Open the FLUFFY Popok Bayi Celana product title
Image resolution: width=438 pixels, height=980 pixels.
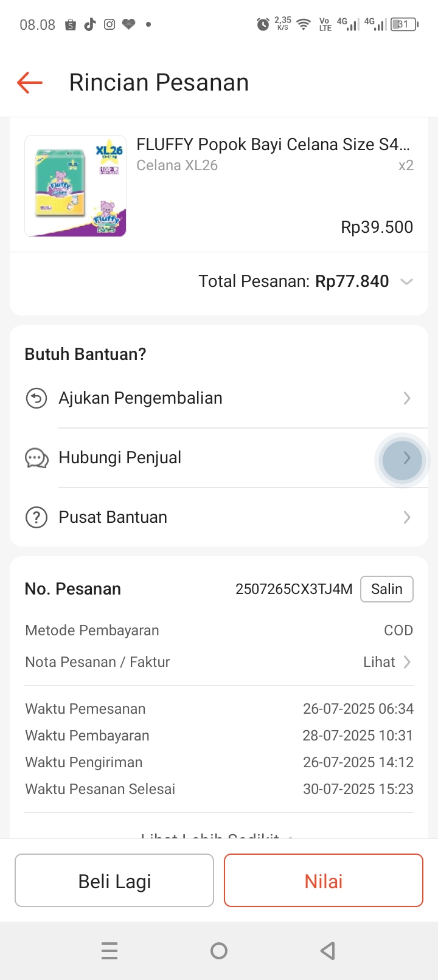[x=273, y=145]
